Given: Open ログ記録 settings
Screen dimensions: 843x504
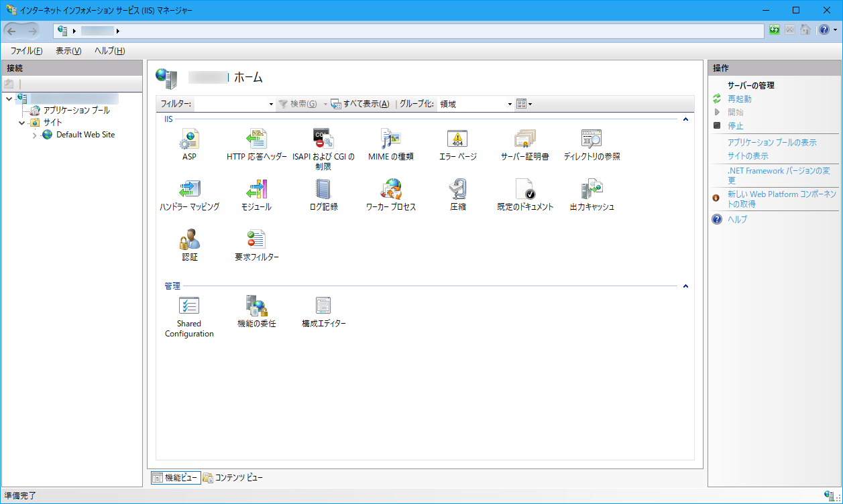Looking at the screenshot, I should [324, 193].
